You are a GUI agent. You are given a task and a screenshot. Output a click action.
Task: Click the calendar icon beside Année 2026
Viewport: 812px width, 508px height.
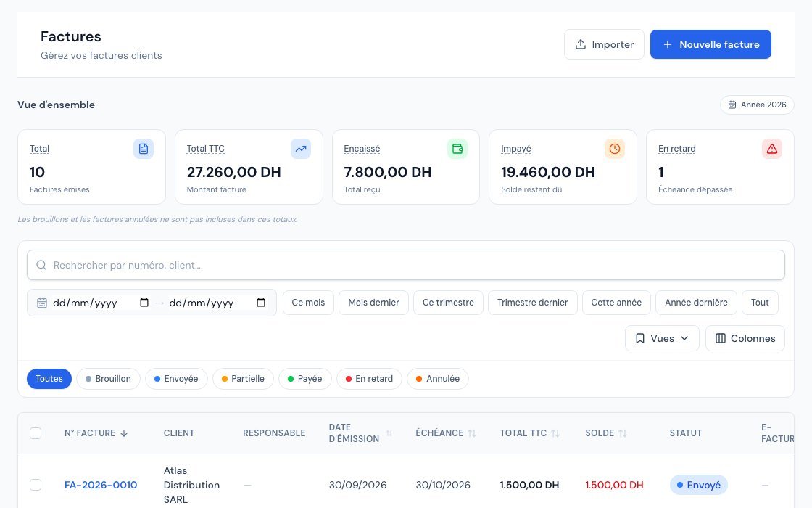tap(732, 105)
